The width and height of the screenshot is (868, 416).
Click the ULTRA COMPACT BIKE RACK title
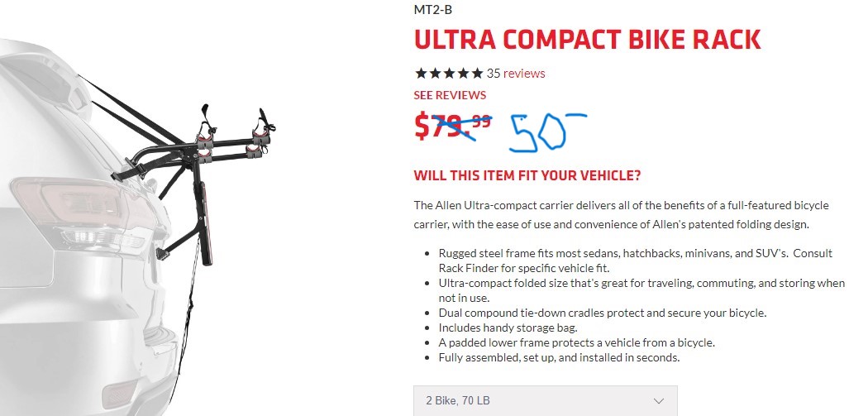(x=587, y=39)
